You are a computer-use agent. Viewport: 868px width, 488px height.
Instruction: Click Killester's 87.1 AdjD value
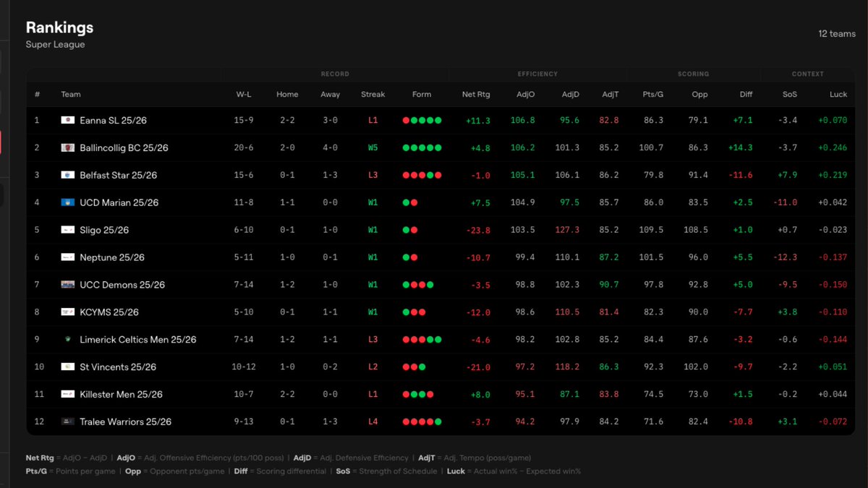click(569, 395)
